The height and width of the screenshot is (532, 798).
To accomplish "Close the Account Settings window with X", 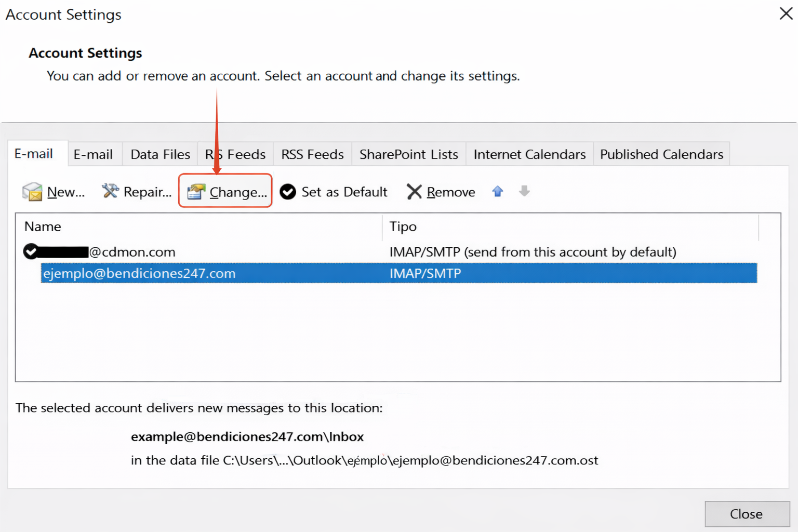I will coord(786,14).
